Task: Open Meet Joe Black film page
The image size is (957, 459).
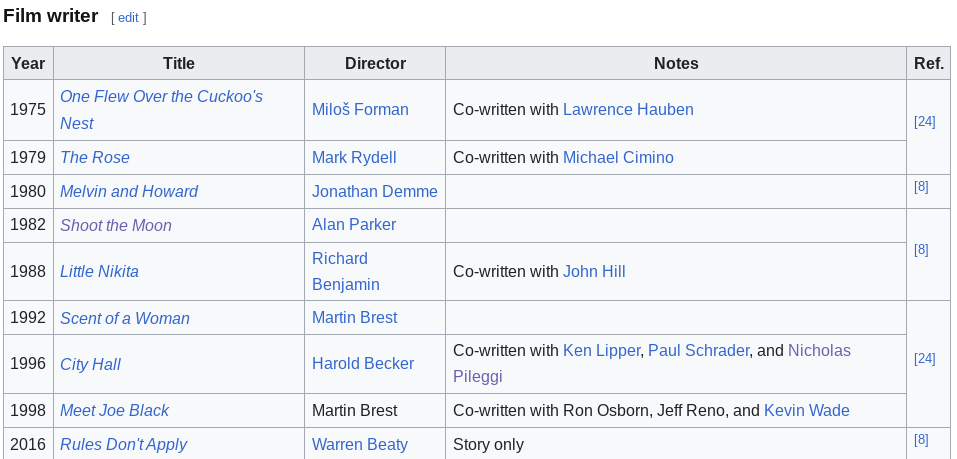Action: pos(114,411)
